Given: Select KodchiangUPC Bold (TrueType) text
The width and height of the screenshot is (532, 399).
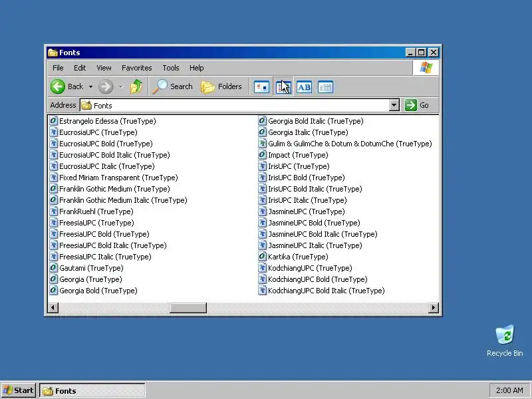Looking at the screenshot, I should point(318,279).
